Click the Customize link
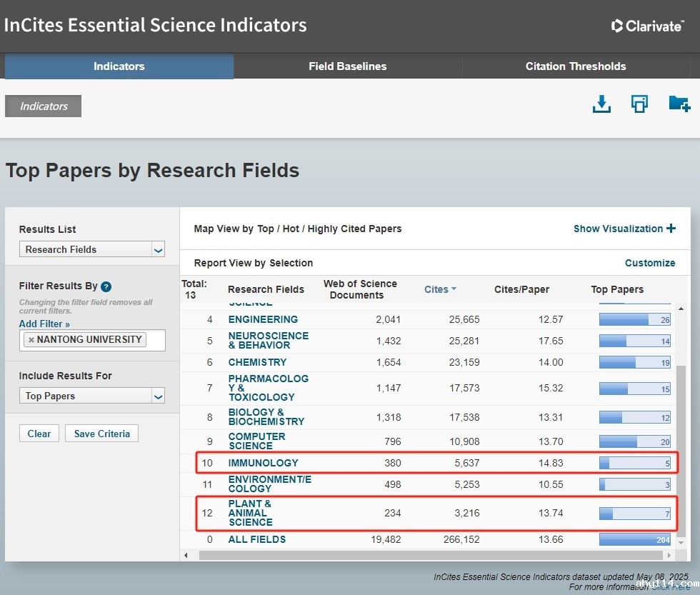This screenshot has height=595, width=700. [650, 263]
